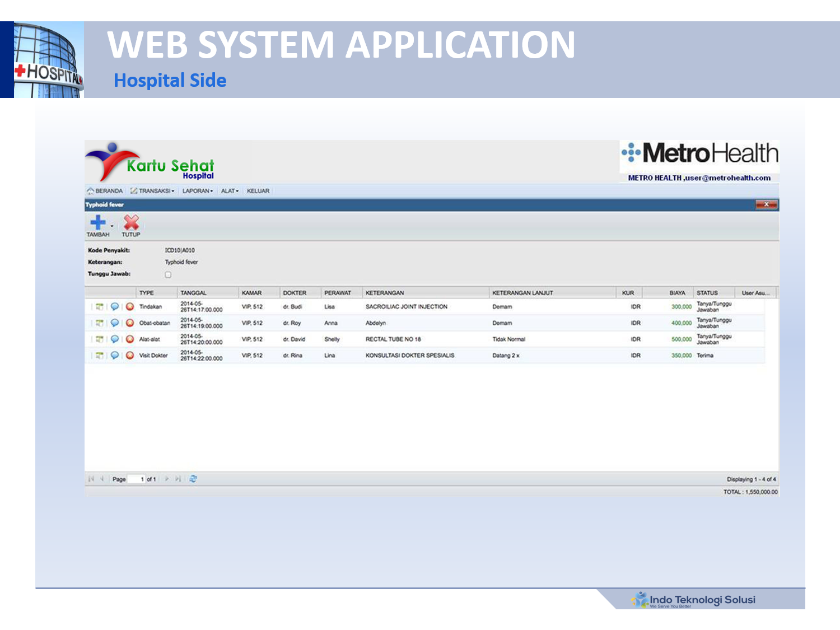Click the red delete icon in Tindakan row

[x=130, y=306]
